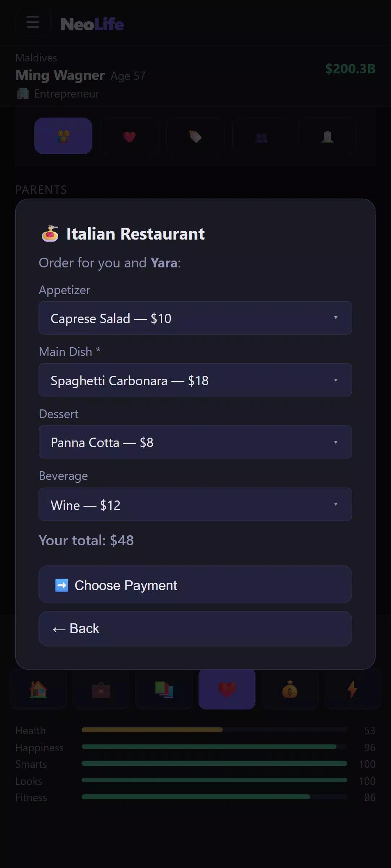Expand the Dessert Panna Cotta dropdown

click(195, 442)
